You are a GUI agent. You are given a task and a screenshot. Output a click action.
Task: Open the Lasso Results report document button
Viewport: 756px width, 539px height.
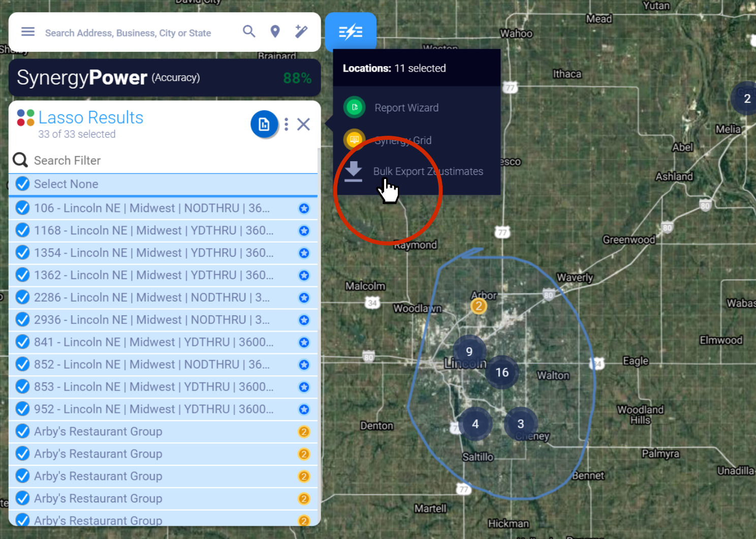264,124
